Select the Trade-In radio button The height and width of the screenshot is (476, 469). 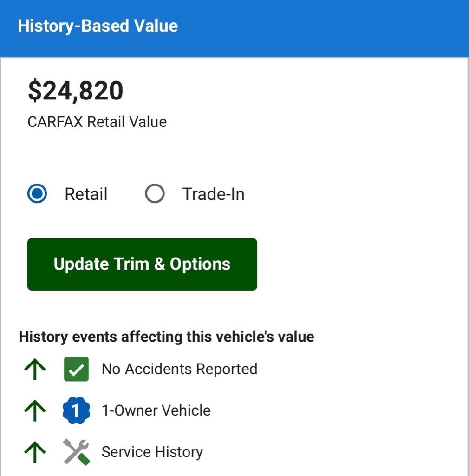click(155, 193)
